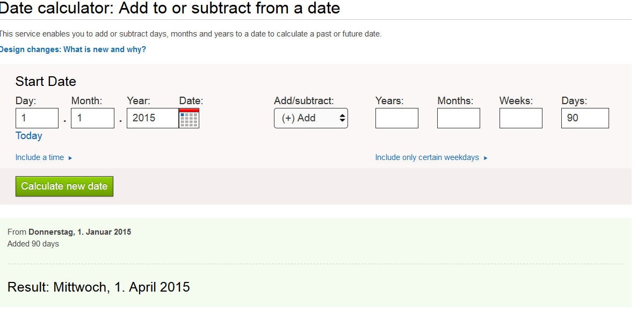Screen dimensions: 644x312
Task: Click the empty Years input box
Action: tap(396, 118)
